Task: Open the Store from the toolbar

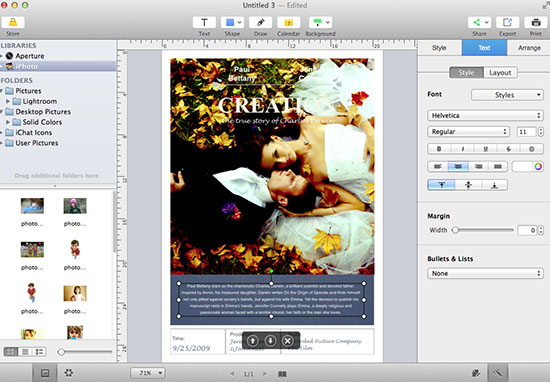Action: pos(13,22)
